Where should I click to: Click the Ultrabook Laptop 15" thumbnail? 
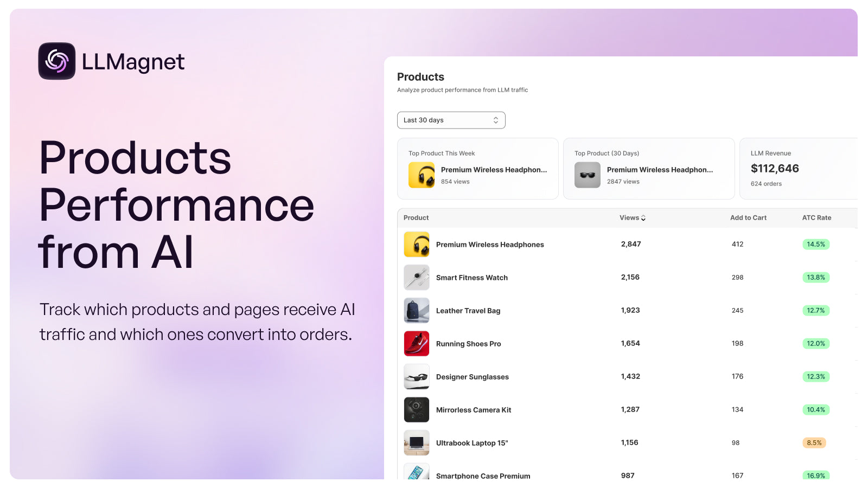[x=416, y=442]
